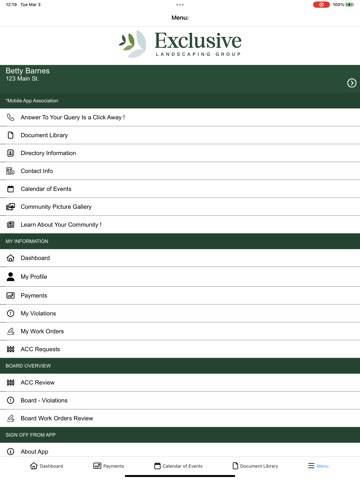The height and width of the screenshot is (480, 360).
Task: Tap the Community Picture Gallery image icon
Action: [11, 207]
